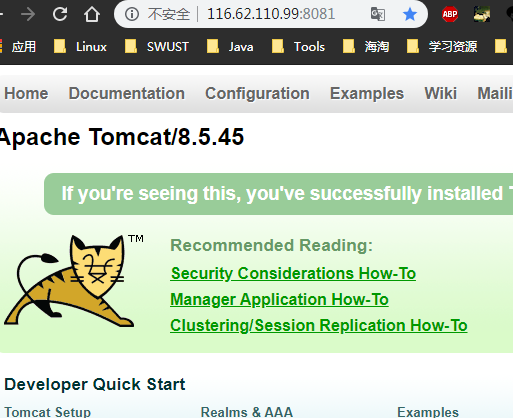513x418 pixels.
Task: Expand the Tools bookmarks folder
Action: pos(298,47)
